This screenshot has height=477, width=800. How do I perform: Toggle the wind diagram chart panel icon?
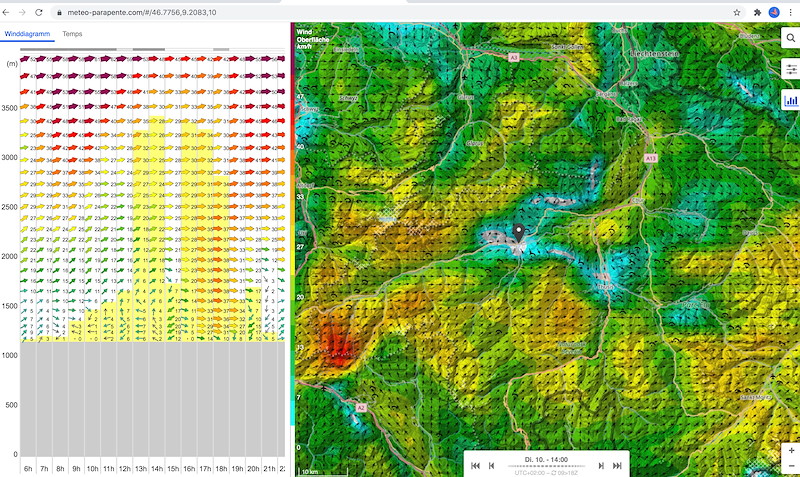[x=789, y=100]
